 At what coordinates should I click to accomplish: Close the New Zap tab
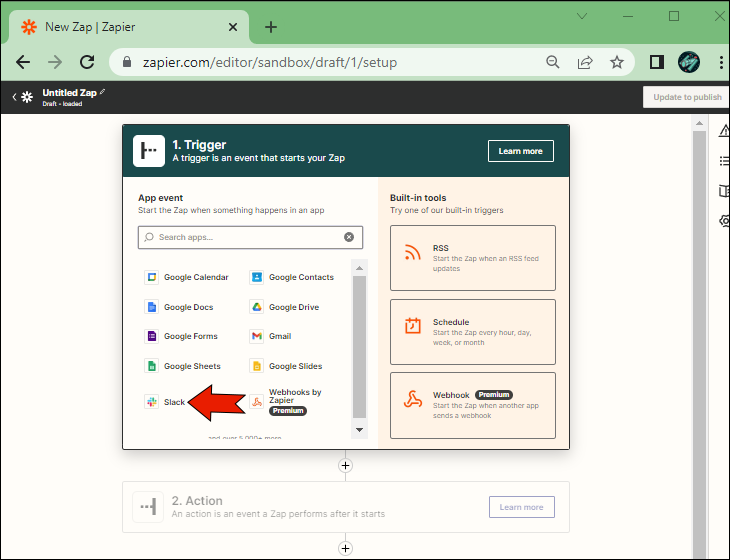[233, 27]
